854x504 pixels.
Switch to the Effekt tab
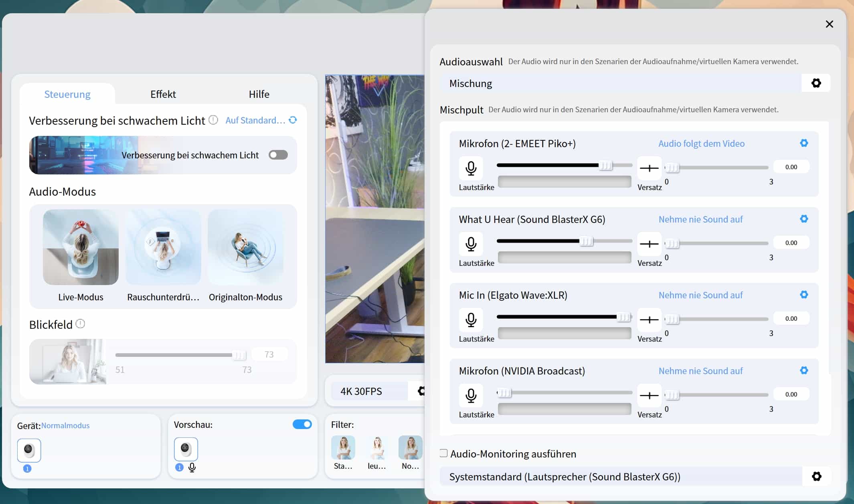163,94
